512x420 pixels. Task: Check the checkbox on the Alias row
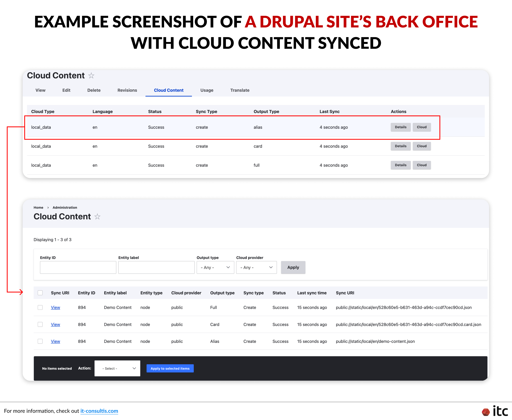[x=40, y=341]
